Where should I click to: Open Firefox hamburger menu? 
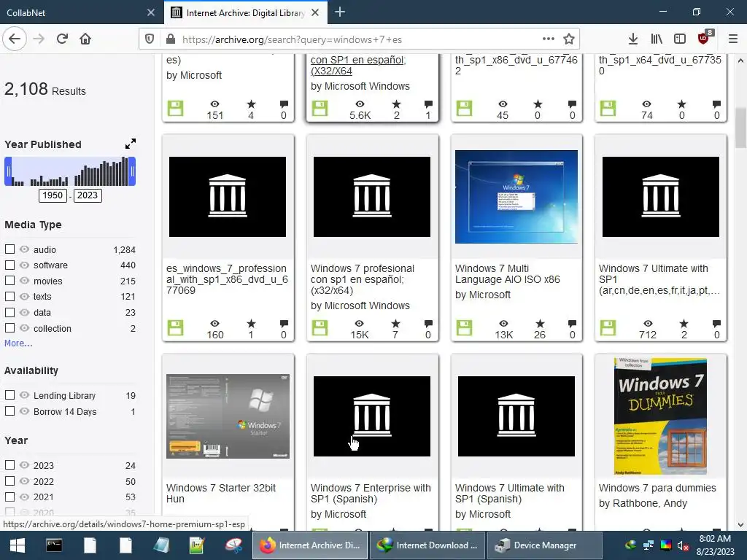[x=733, y=39]
